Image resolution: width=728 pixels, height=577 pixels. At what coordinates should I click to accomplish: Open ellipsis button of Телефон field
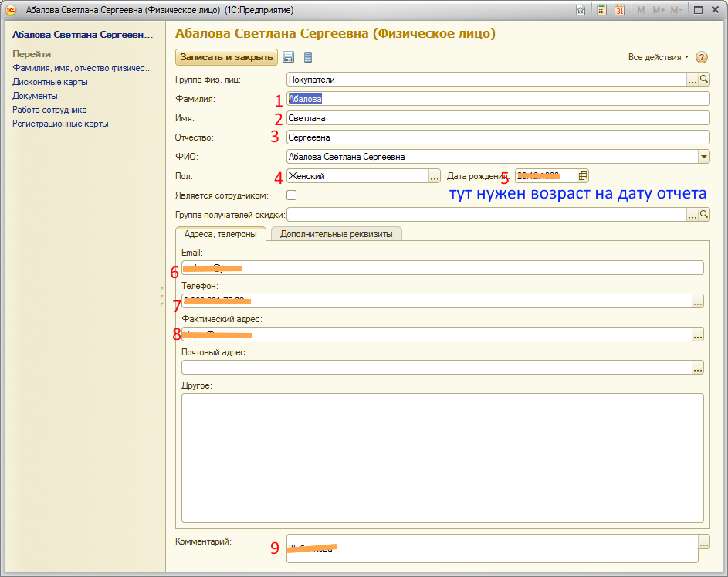point(698,302)
